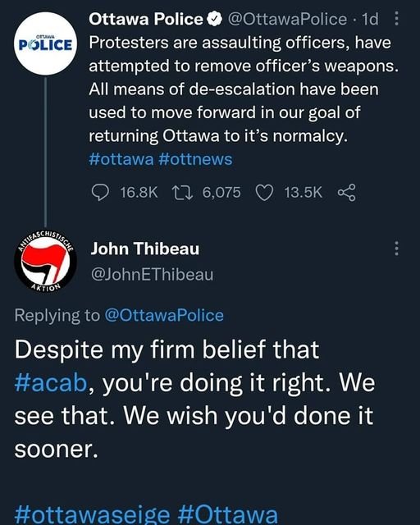Open the #ottawaseige hashtag
The width and height of the screenshot is (420, 525).
tap(92, 514)
